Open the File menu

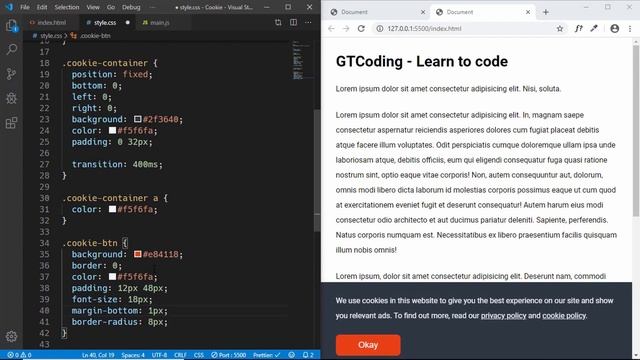[x=25, y=7]
